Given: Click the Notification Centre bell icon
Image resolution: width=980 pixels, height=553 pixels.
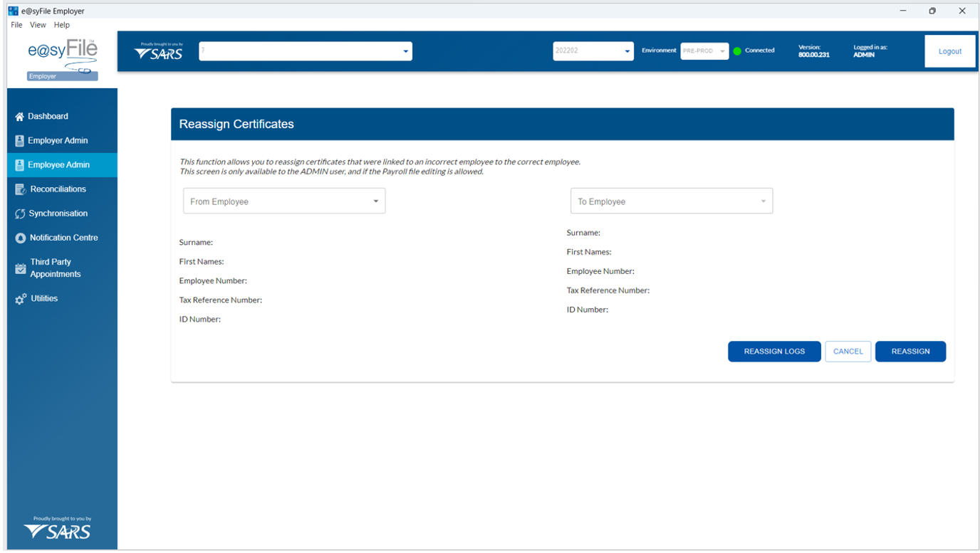Looking at the screenshot, I should [20, 238].
